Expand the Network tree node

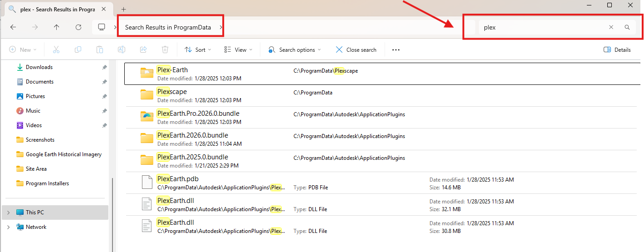(8, 227)
